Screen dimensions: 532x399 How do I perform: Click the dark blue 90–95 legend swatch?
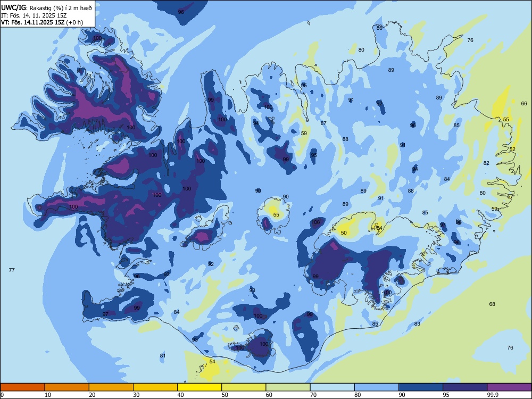coord(421,387)
